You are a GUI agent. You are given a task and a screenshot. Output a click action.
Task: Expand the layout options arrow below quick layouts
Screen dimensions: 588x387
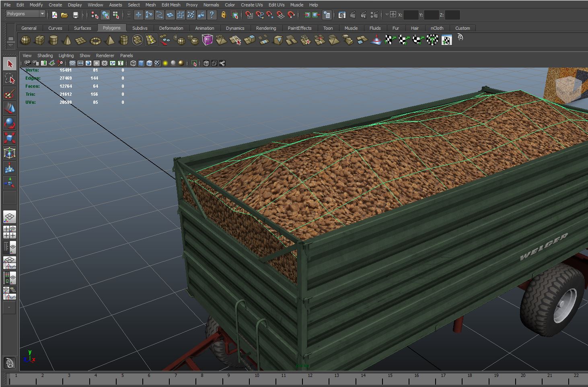[10, 307]
